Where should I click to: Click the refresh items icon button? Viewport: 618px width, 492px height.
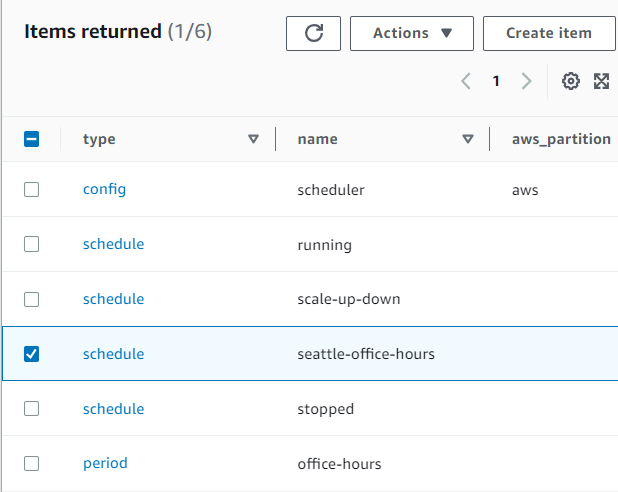pos(313,33)
